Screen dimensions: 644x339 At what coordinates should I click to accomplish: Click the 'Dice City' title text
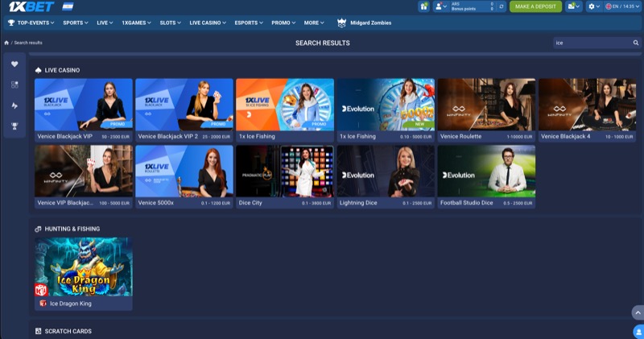[x=250, y=203]
